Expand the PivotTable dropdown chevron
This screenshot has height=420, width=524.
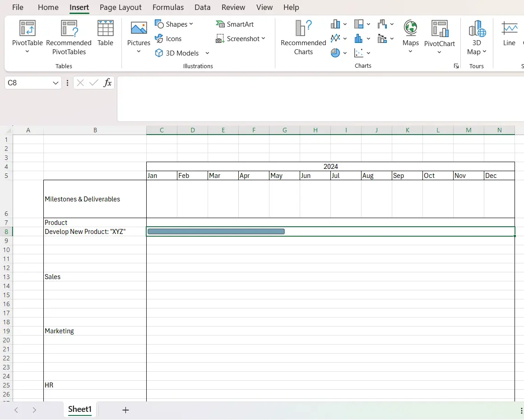pyautogui.click(x=28, y=51)
